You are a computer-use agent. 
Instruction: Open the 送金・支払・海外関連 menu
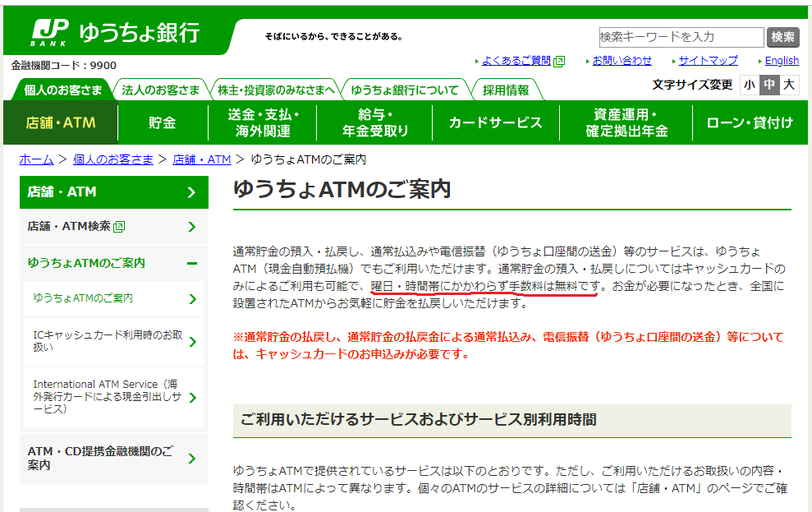point(263,122)
